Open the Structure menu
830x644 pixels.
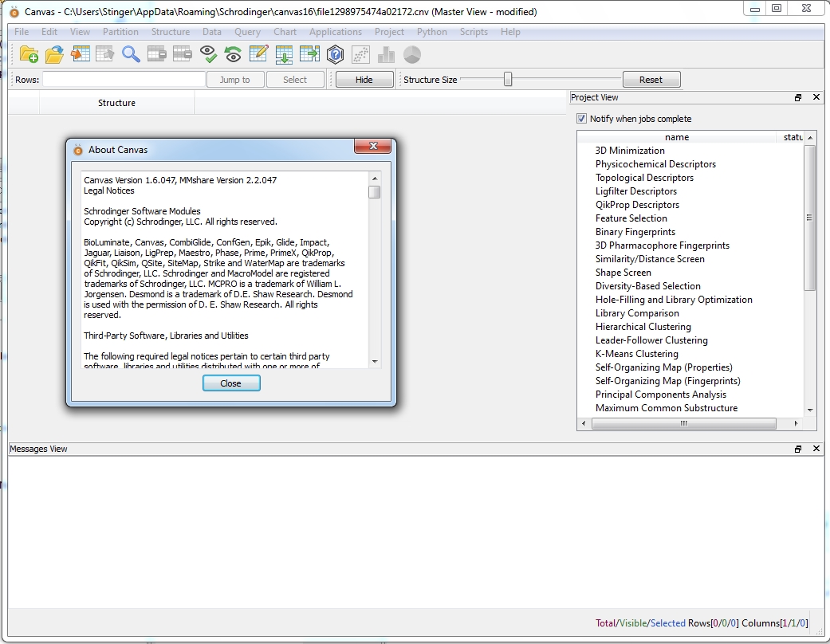click(x=171, y=32)
